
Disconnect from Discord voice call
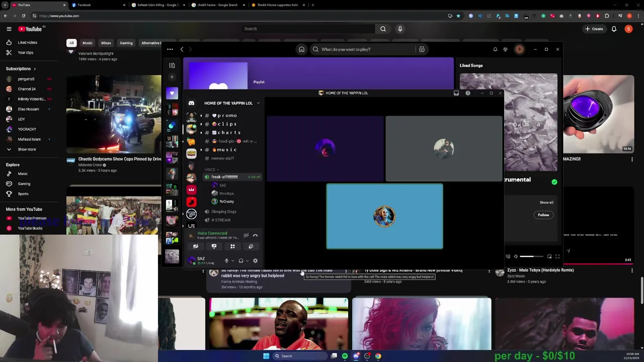(255, 235)
